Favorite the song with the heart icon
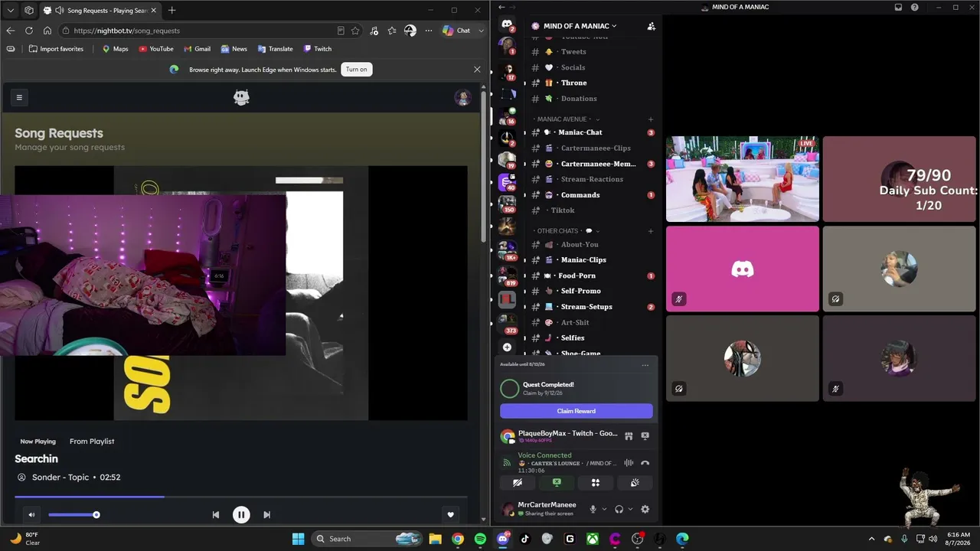The width and height of the screenshot is (980, 551). pos(451,514)
